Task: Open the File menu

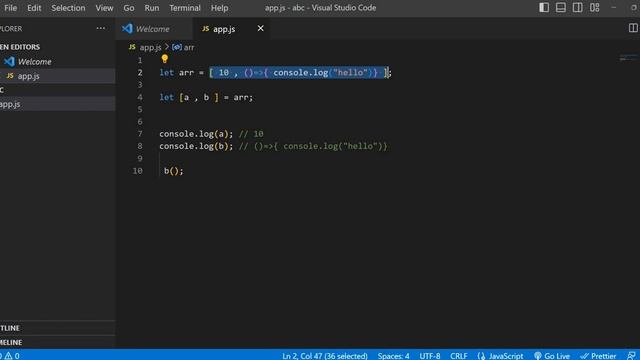Action: [11, 8]
